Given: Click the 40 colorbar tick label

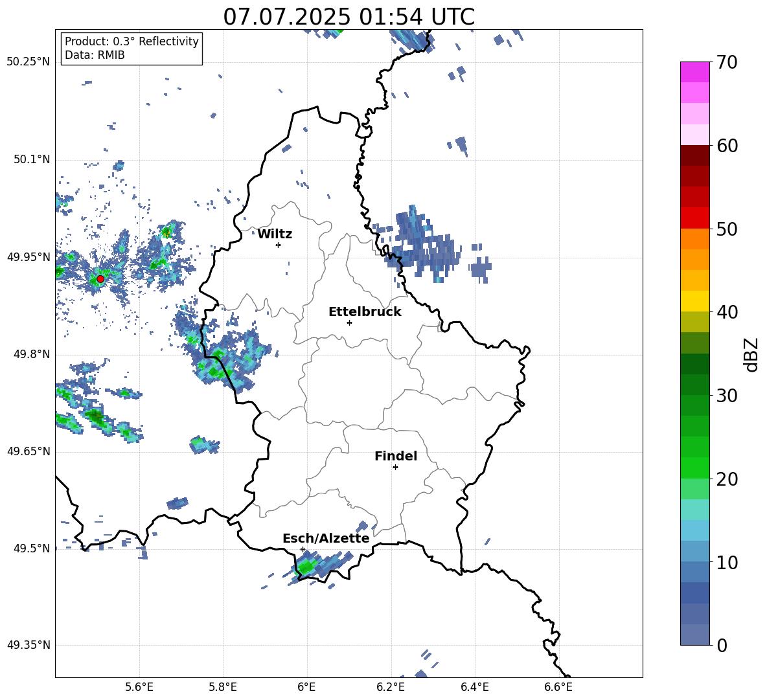Looking at the screenshot, I should (x=727, y=312).
